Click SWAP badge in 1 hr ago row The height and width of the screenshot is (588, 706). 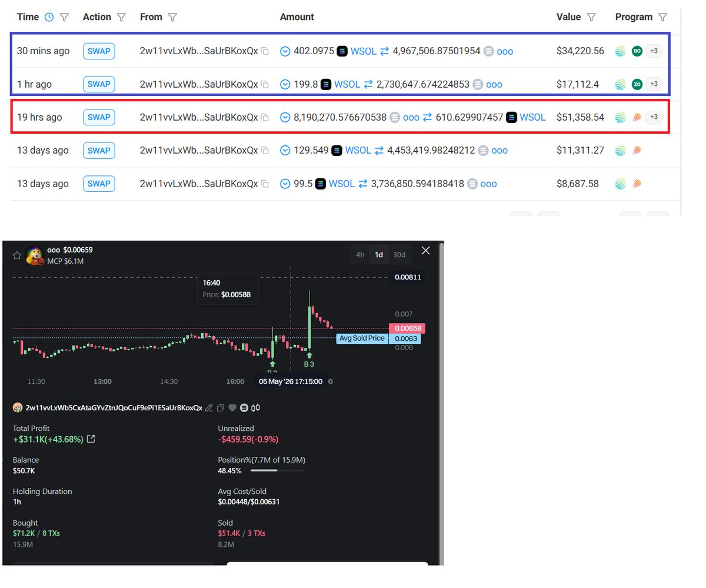pos(99,84)
